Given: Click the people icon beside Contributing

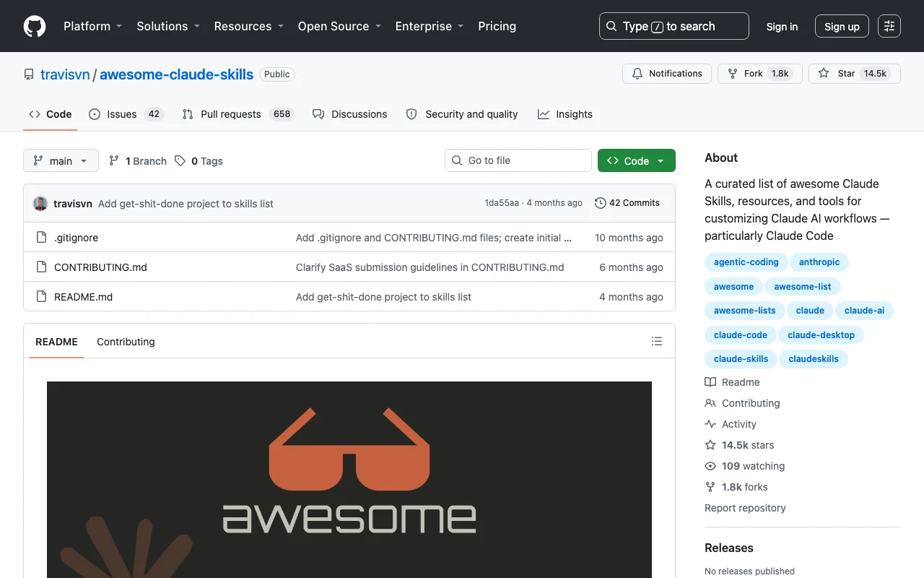Looking at the screenshot, I should (710, 403).
